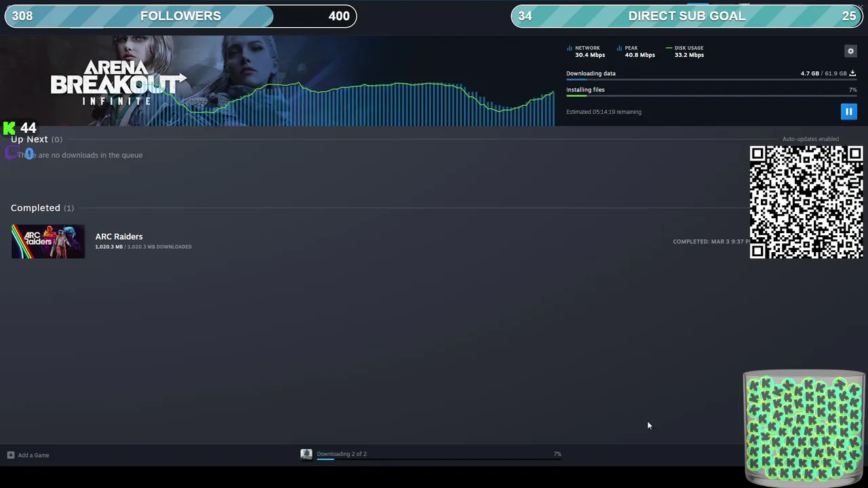Open the ARC Raiders game thumbnail
Viewport: 868px width, 488px height.
coord(48,241)
